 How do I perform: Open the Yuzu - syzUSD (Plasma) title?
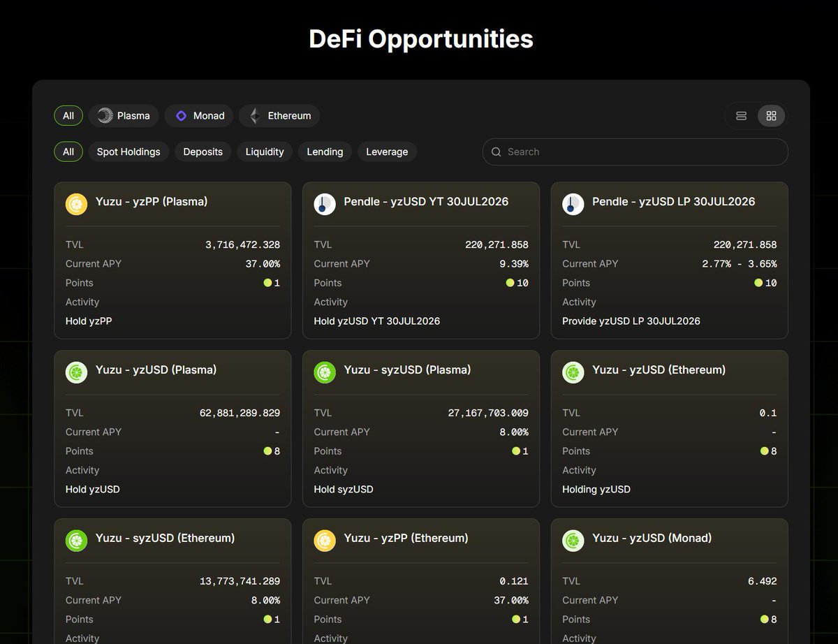tap(407, 369)
